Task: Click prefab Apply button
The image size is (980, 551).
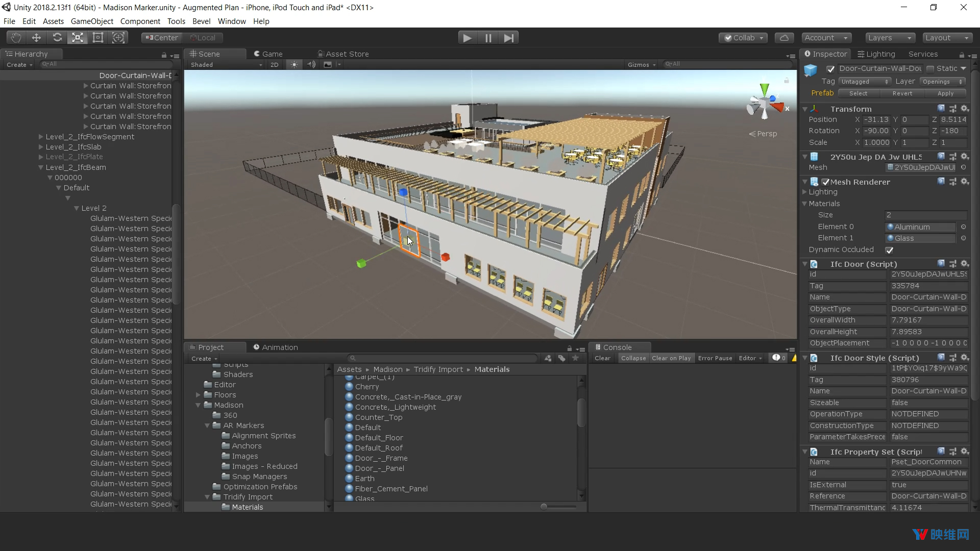Action: tap(945, 93)
